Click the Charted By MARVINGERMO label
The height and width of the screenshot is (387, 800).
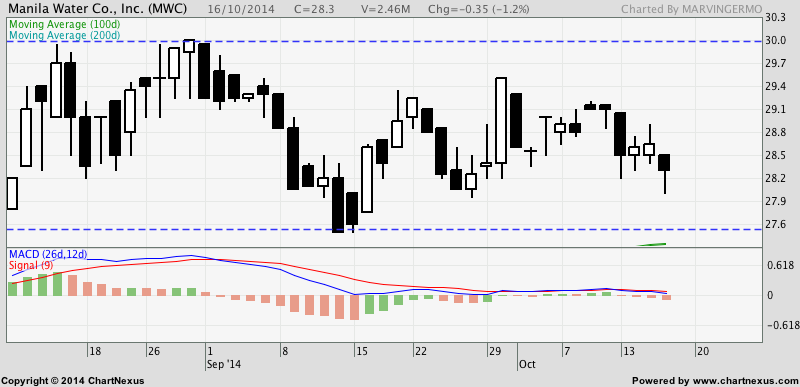tap(691, 9)
